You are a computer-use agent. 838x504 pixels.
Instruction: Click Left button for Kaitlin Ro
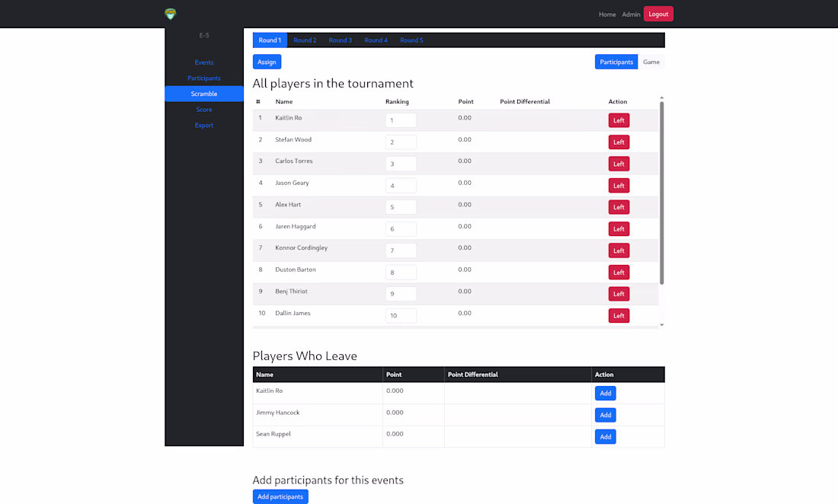pos(619,120)
